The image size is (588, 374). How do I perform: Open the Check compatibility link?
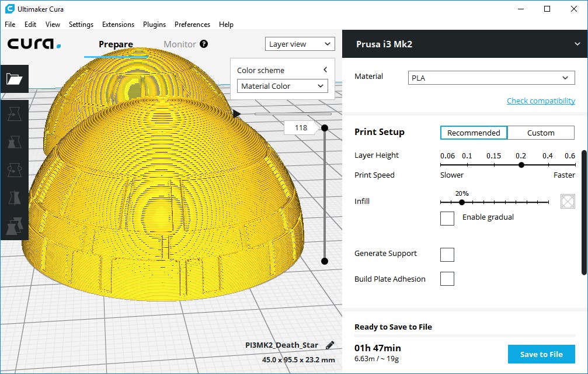(x=541, y=101)
